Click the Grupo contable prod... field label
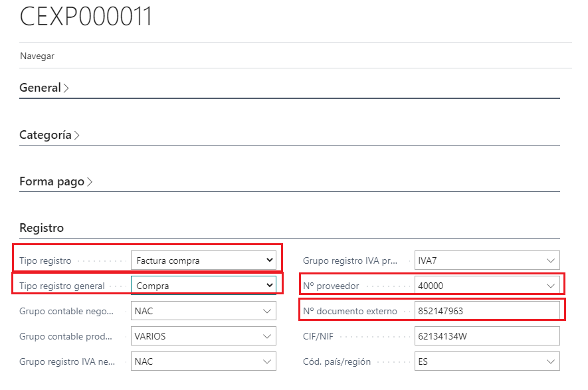Viewport: 588px width, 390px height. (x=64, y=336)
